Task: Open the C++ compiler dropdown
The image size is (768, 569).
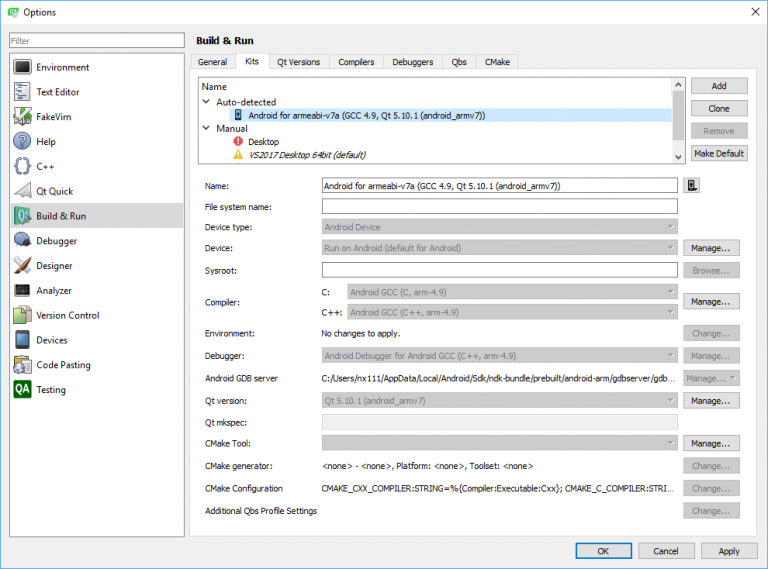Action: coord(512,312)
